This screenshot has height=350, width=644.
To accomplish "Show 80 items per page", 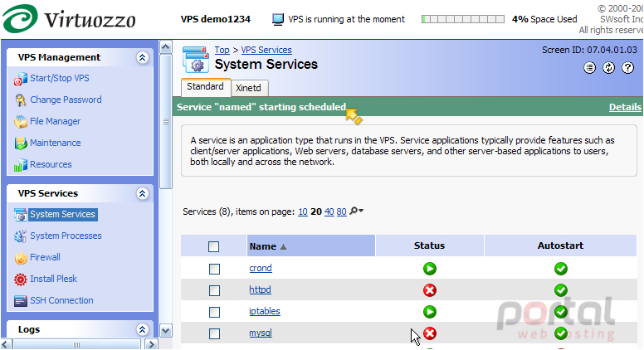I will coord(341,211).
